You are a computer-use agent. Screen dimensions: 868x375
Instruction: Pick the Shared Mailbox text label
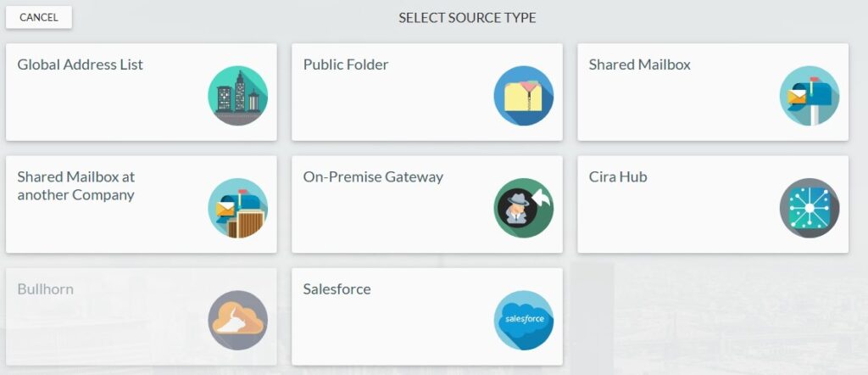pyautogui.click(x=639, y=64)
